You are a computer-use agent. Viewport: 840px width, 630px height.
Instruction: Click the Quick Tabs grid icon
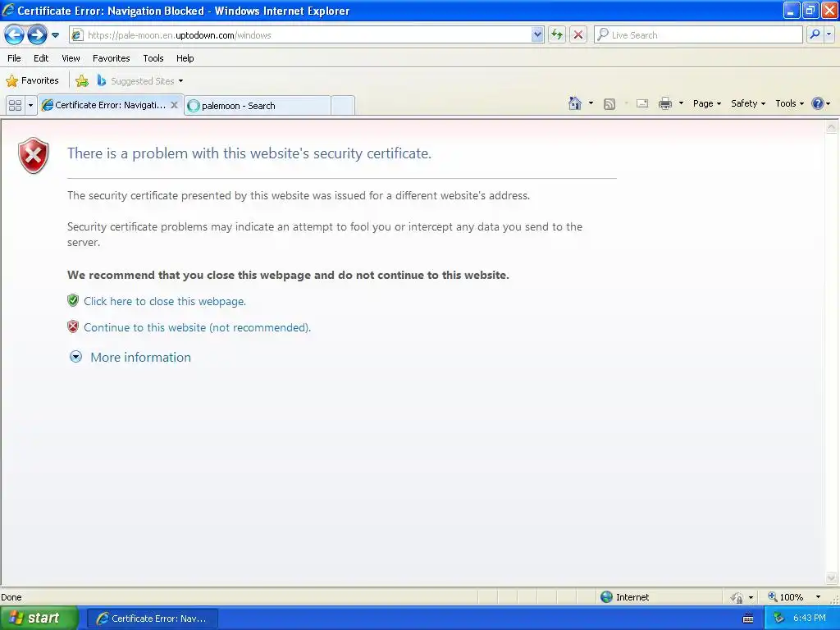click(x=15, y=105)
